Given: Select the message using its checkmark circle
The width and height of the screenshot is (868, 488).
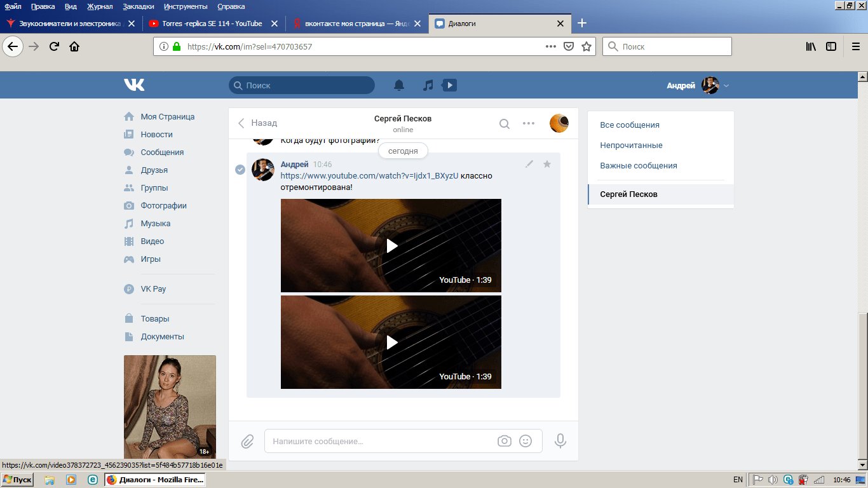Looking at the screenshot, I should (x=240, y=170).
